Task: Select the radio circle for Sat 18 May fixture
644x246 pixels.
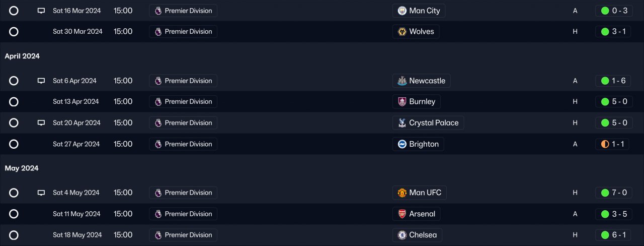Action: tap(14, 235)
